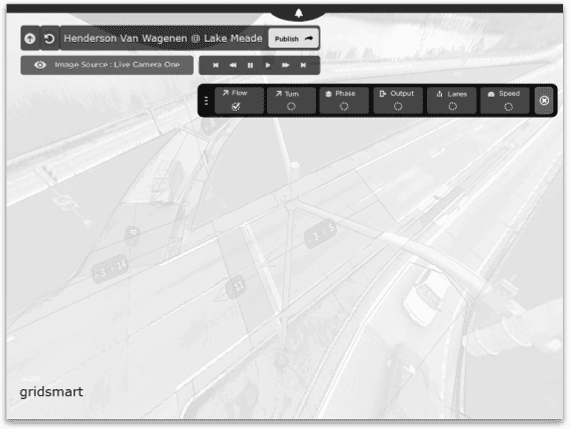This screenshot has height=429, width=570.
Task: Click the Flow arrow icon
Action: point(225,93)
